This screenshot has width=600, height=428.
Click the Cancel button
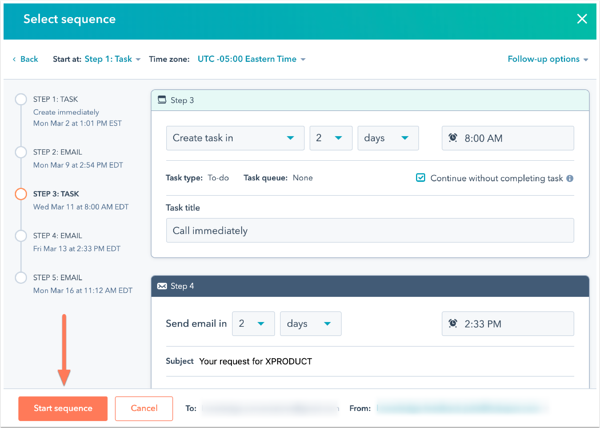[x=144, y=408]
